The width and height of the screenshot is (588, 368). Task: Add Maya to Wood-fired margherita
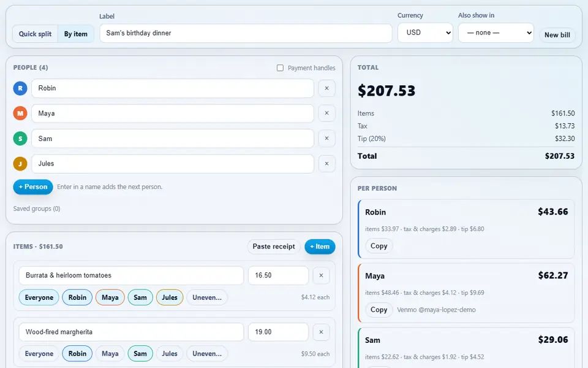pyautogui.click(x=110, y=354)
